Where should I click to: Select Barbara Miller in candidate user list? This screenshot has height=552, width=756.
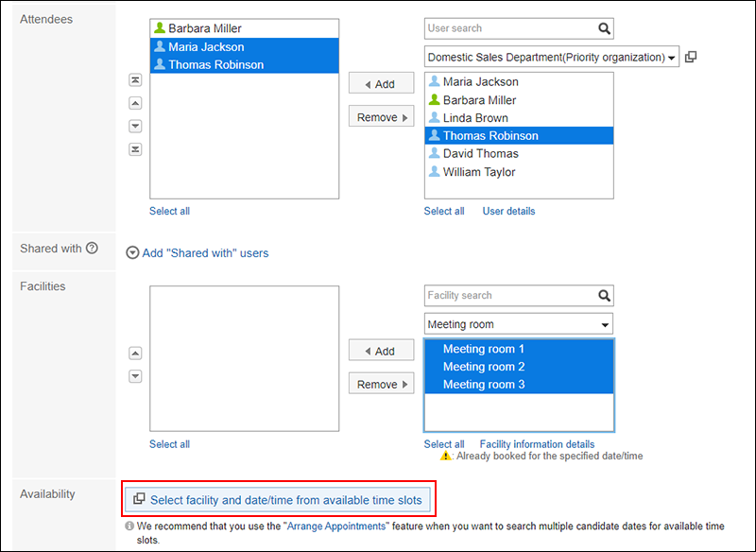[x=519, y=100]
